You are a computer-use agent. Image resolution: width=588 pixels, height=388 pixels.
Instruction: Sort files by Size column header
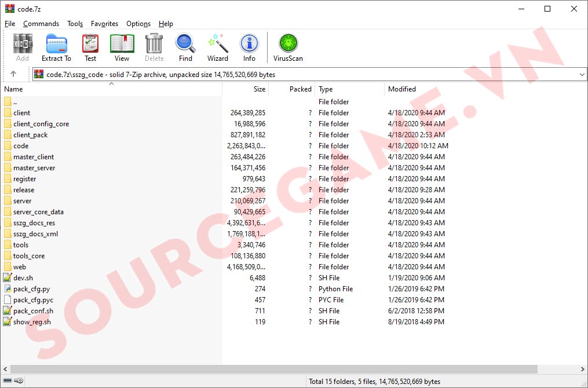259,89
